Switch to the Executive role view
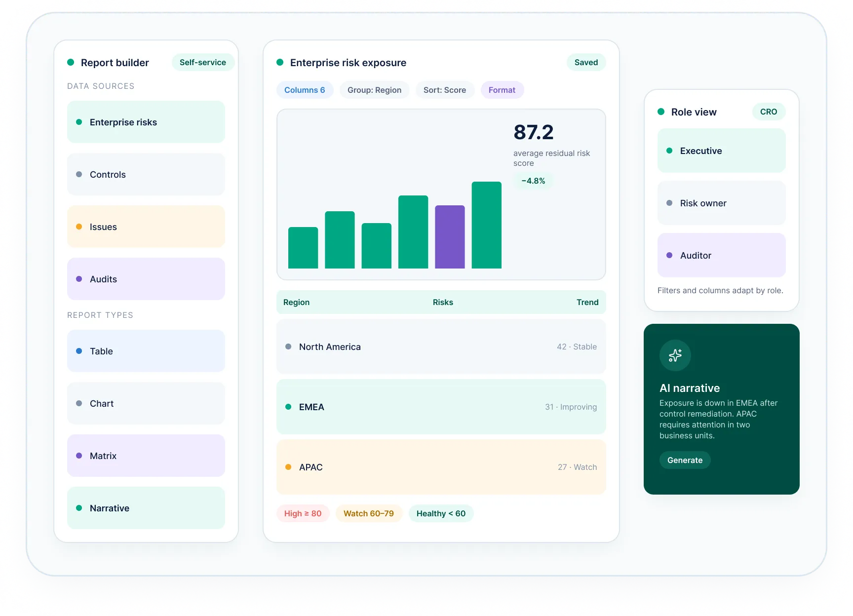Screen dimensions: 853x616 pyautogui.click(x=721, y=151)
